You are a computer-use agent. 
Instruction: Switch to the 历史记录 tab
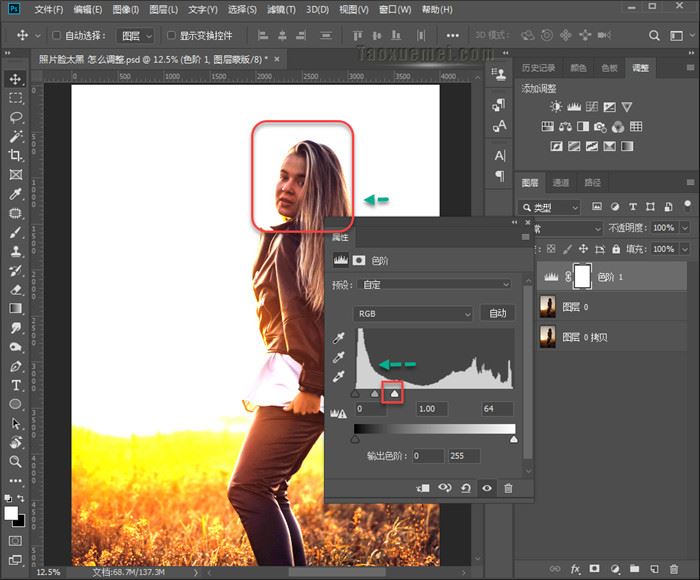coord(539,68)
